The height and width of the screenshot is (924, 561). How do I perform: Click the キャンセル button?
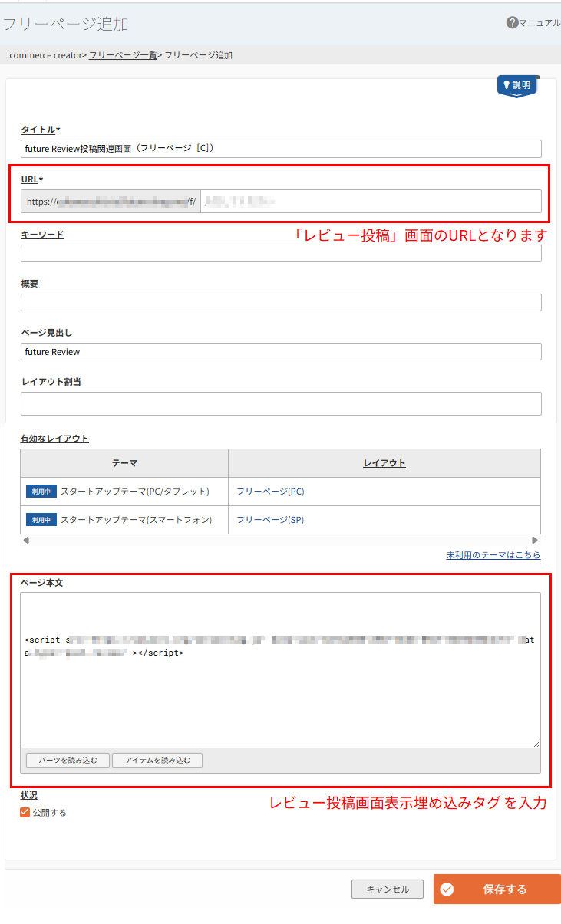(388, 889)
